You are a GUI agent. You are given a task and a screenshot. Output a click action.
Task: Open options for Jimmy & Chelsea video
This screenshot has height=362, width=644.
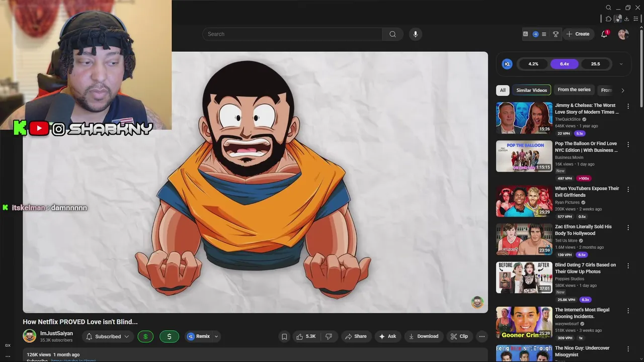point(628,106)
